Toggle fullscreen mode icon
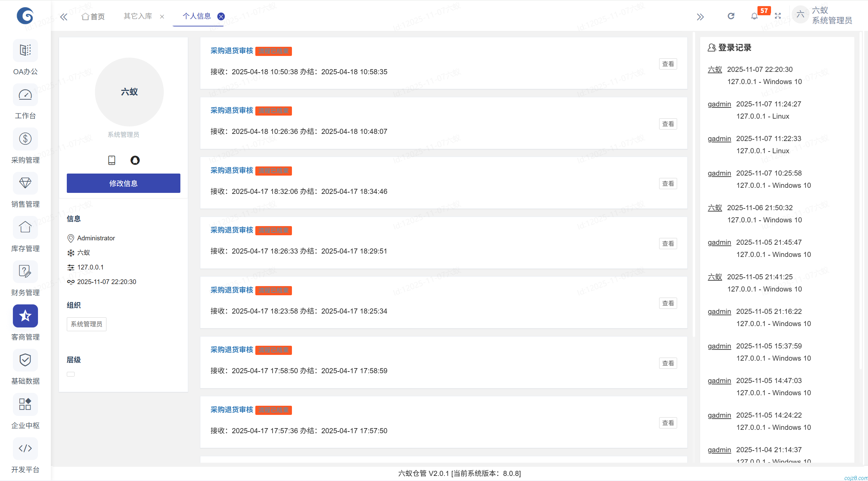 [x=778, y=16]
